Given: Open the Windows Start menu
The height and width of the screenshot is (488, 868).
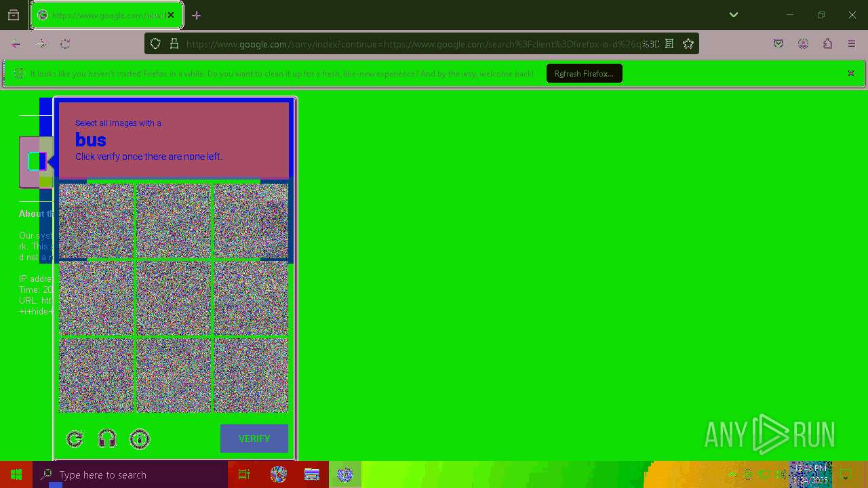Looking at the screenshot, I should 16,474.
